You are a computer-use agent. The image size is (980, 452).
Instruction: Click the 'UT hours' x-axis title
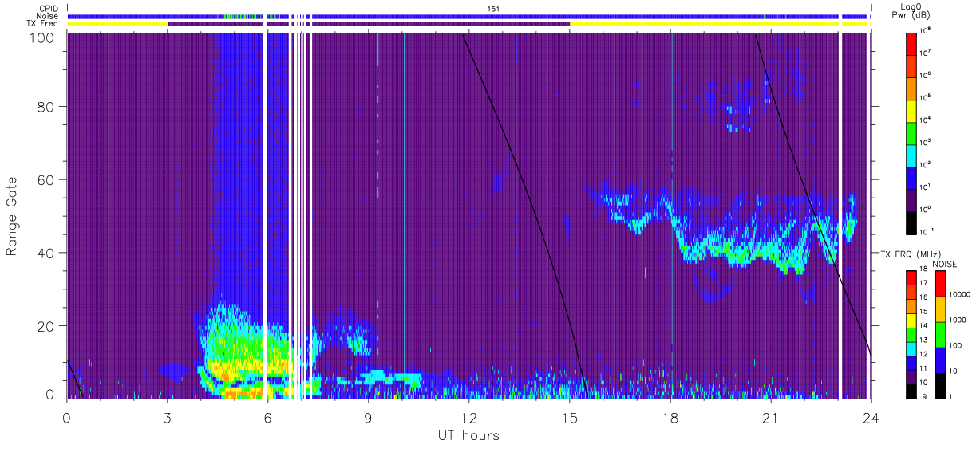pos(468,435)
